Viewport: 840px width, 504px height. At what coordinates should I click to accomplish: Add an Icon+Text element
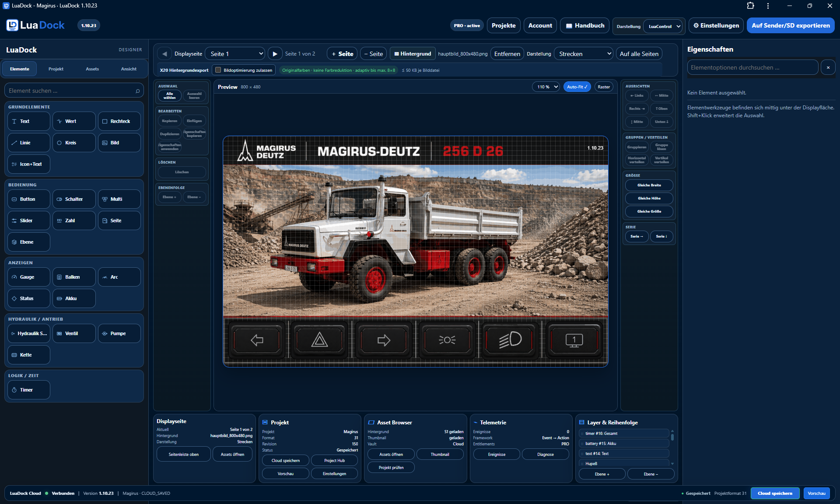tap(29, 164)
